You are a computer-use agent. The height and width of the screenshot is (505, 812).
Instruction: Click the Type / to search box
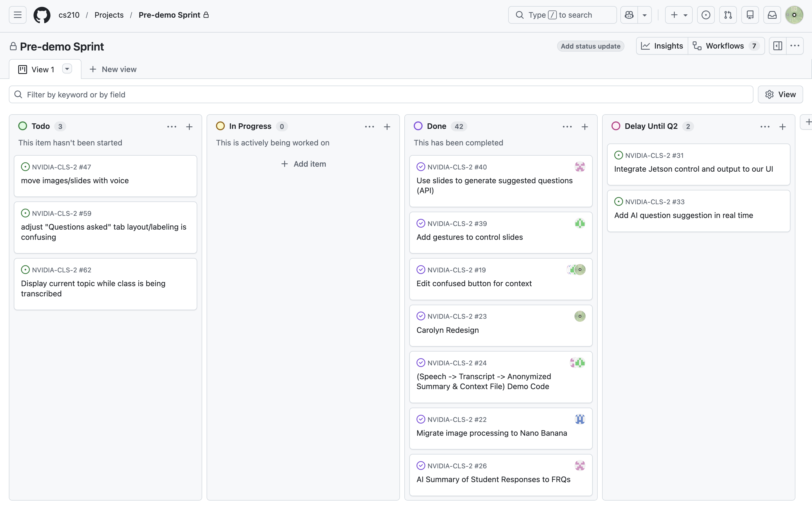point(562,15)
